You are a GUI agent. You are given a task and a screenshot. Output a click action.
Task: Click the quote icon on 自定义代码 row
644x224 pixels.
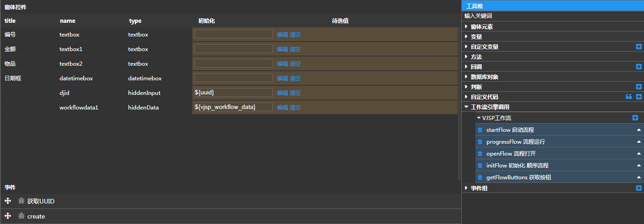point(628,97)
